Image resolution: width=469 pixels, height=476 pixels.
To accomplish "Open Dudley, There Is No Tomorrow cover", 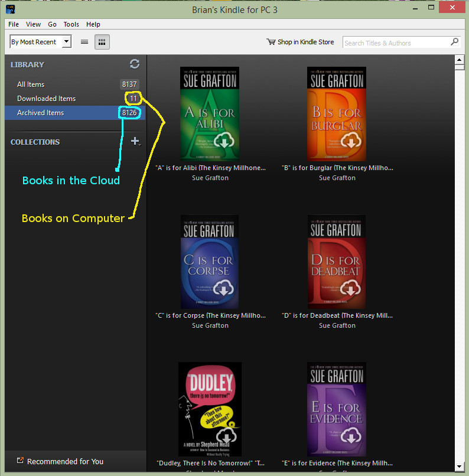I will click(210, 409).
